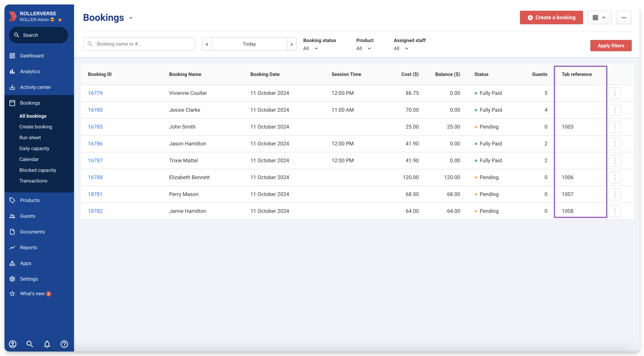Viewport: 644px width, 356px height.
Task: Open booking 16785 link
Action: coord(95,127)
